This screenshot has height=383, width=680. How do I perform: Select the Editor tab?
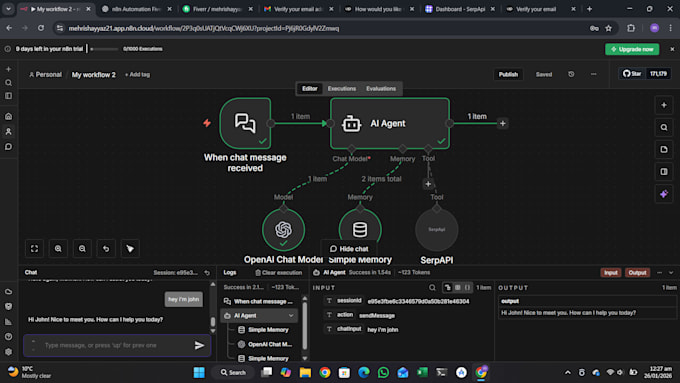[x=310, y=88]
